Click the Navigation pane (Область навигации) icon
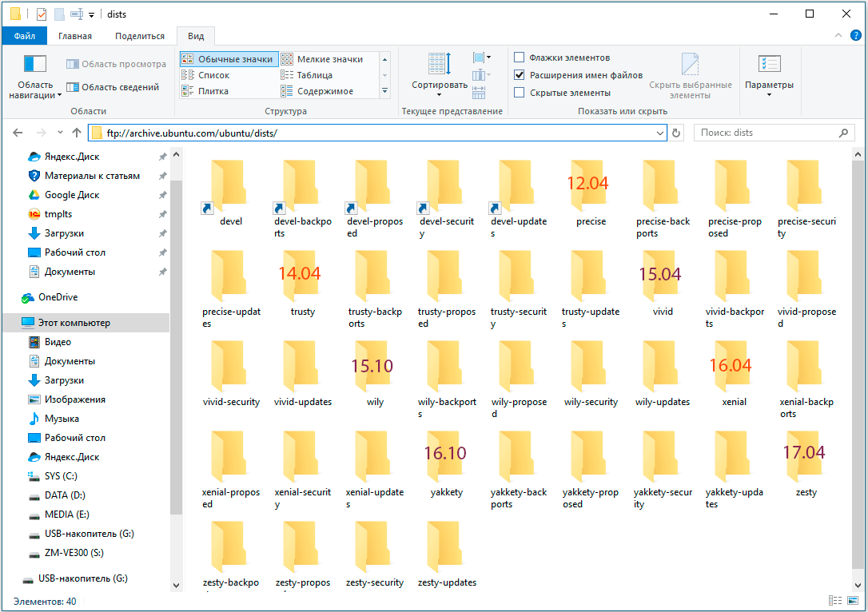This screenshot has height=612, width=868. pyautogui.click(x=35, y=64)
